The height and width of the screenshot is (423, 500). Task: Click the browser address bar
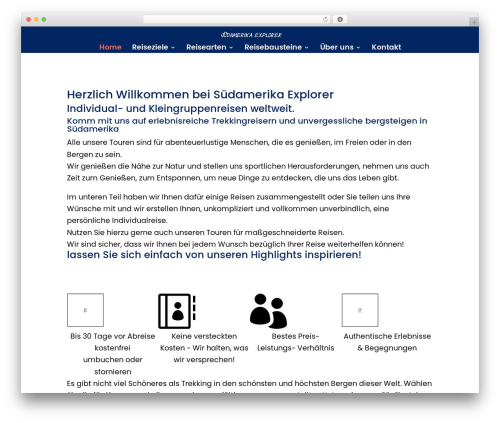click(x=236, y=19)
